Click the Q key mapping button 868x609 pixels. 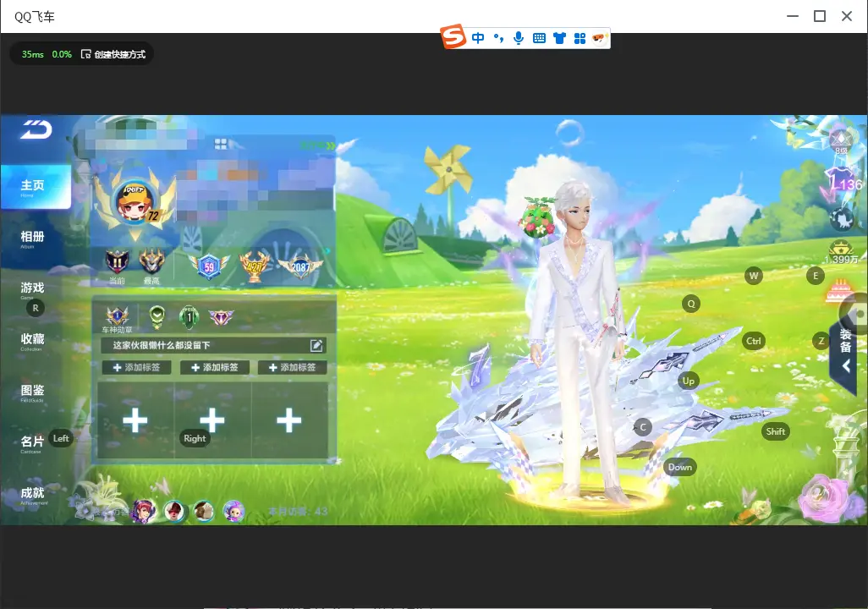click(691, 304)
